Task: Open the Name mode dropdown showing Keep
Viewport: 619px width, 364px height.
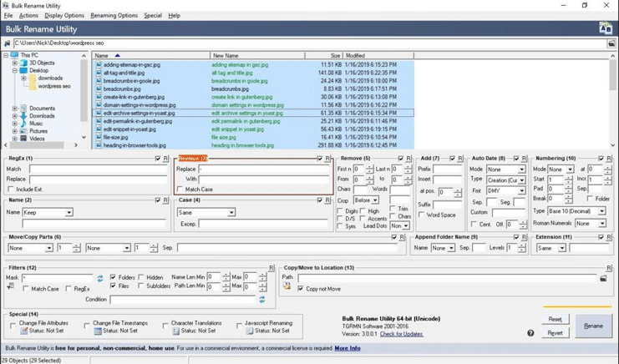Action: point(48,213)
